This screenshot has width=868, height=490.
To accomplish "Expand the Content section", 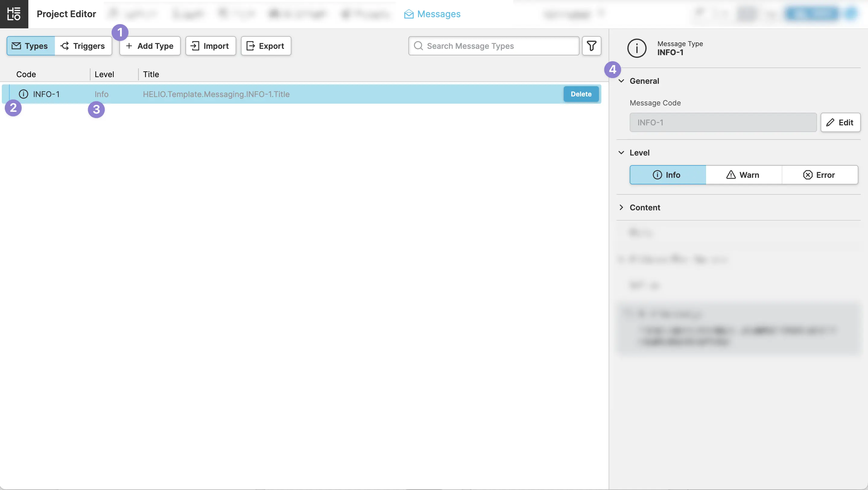I will pyautogui.click(x=621, y=207).
